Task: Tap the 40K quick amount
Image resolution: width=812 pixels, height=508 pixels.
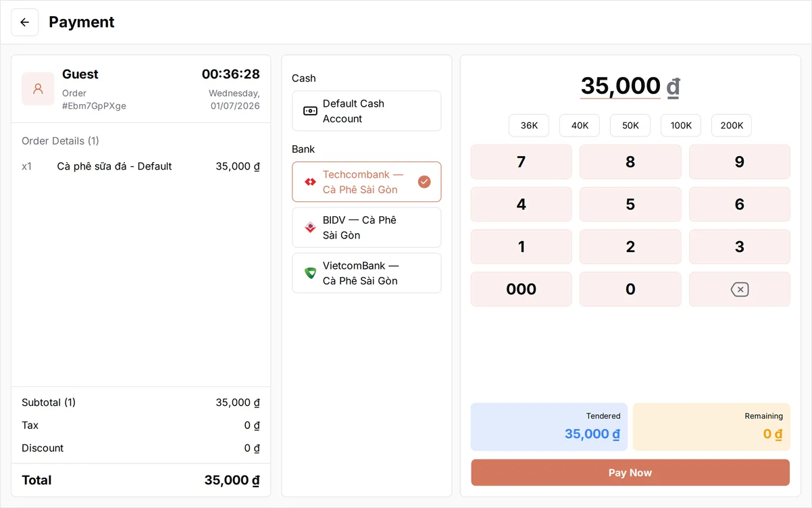Action: 580,125
